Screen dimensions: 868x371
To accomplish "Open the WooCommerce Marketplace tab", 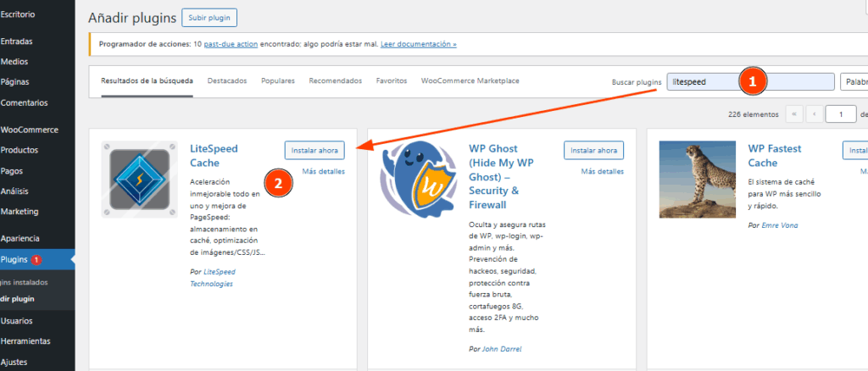I will tap(470, 80).
